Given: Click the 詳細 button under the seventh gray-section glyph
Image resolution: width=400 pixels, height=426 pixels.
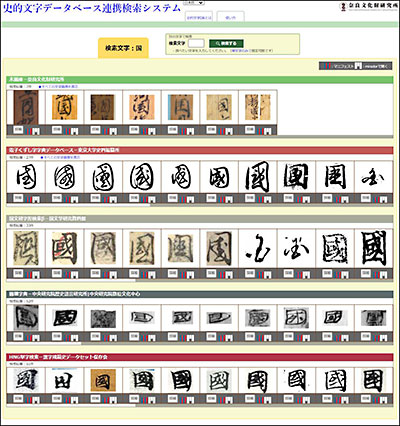Looking at the screenshot, I should tap(250, 273).
